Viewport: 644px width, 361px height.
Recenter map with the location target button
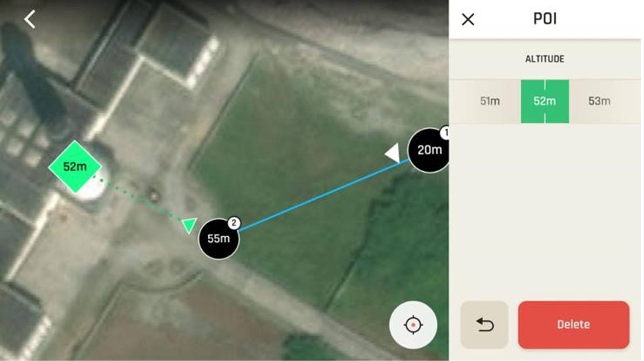coord(413,325)
